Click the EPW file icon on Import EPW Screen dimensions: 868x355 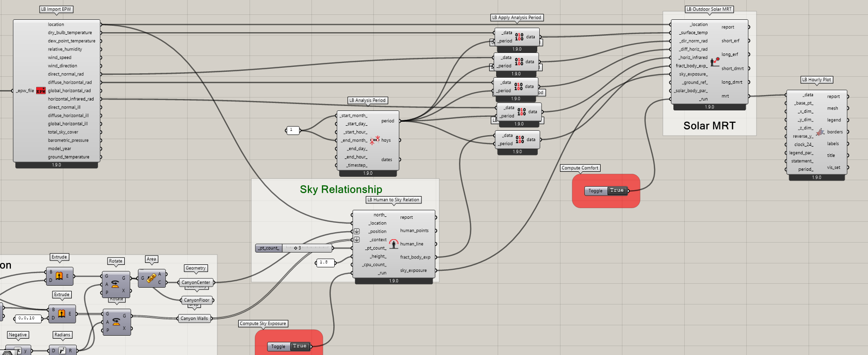[x=41, y=91]
